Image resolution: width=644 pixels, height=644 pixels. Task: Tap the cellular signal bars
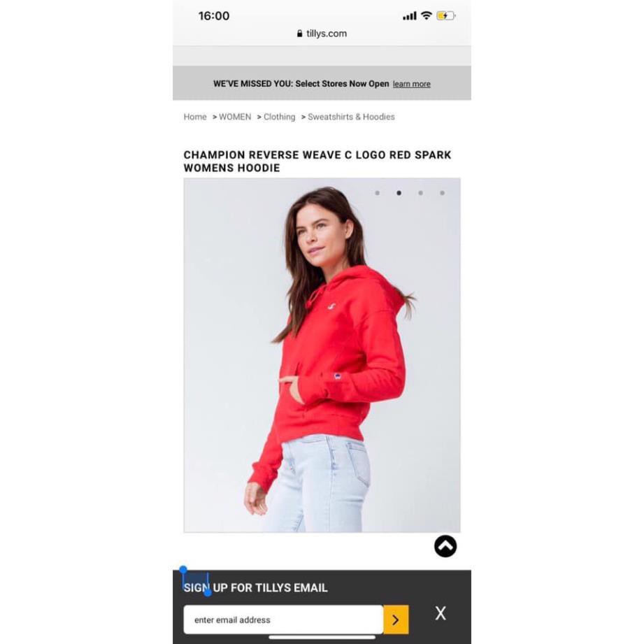click(x=410, y=16)
